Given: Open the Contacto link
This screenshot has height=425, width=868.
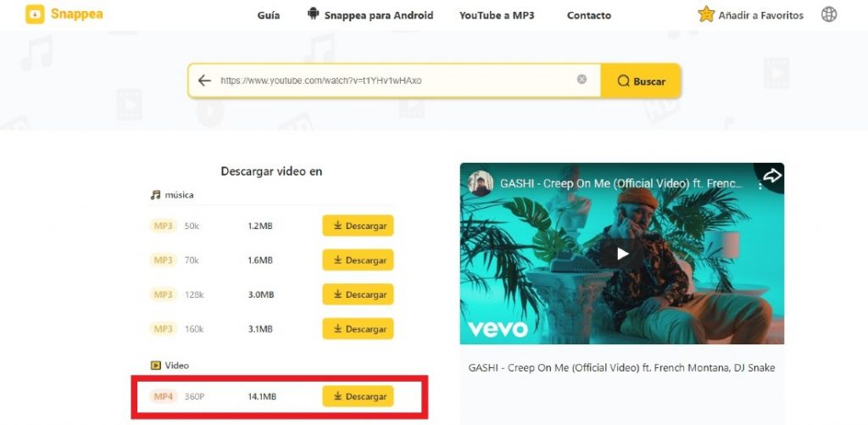Looking at the screenshot, I should click(589, 15).
